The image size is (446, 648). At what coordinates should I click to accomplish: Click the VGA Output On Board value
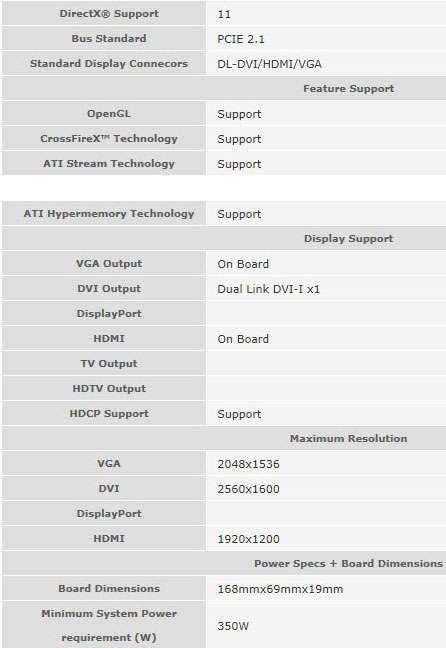point(243,264)
